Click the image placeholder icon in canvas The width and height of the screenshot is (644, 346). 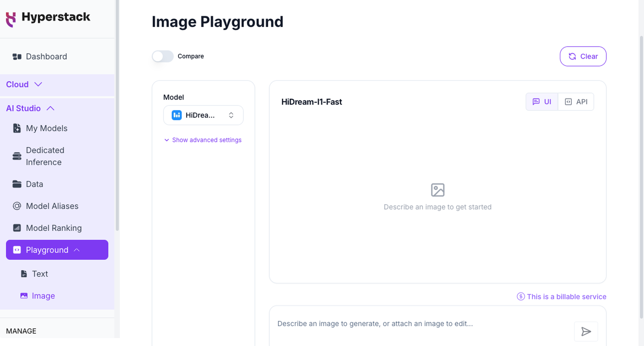pyautogui.click(x=438, y=190)
